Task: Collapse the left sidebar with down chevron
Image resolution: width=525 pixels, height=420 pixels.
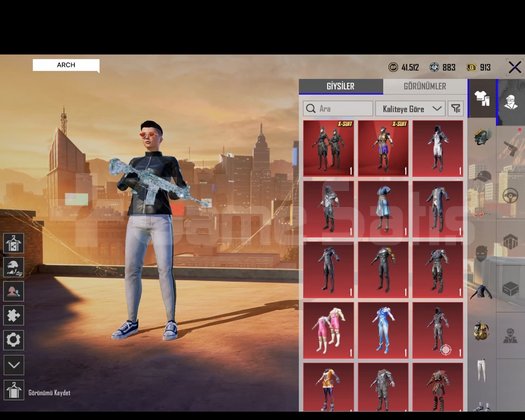Action: (13, 365)
